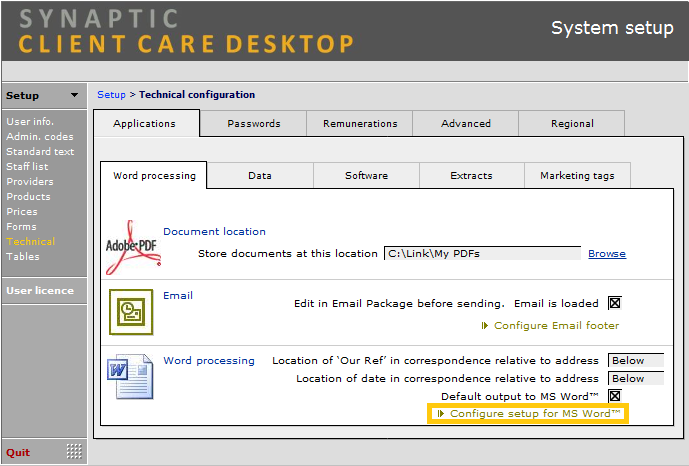This screenshot has height=466, width=689.
Task: Open Standard text in sidebar
Action: (x=40, y=152)
